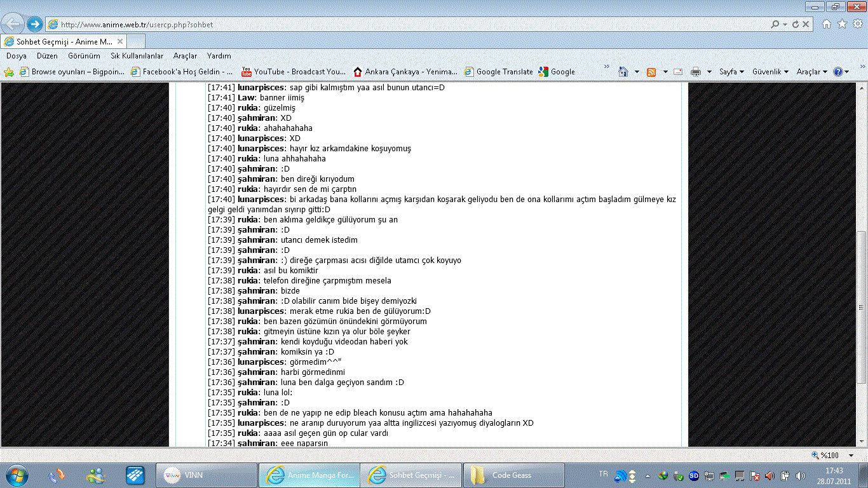Open the Windows Start button
The height and width of the screenshot is (488, 868).
[x=17, y=475]
